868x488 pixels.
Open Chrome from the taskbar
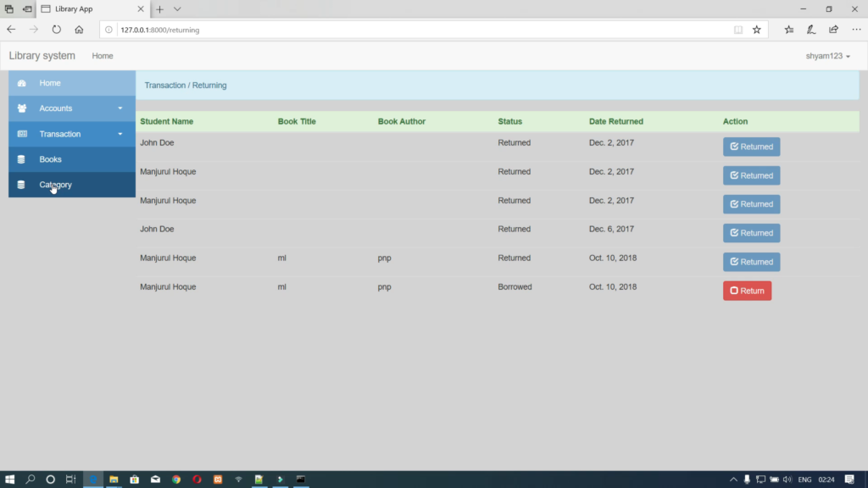(176, 479)
